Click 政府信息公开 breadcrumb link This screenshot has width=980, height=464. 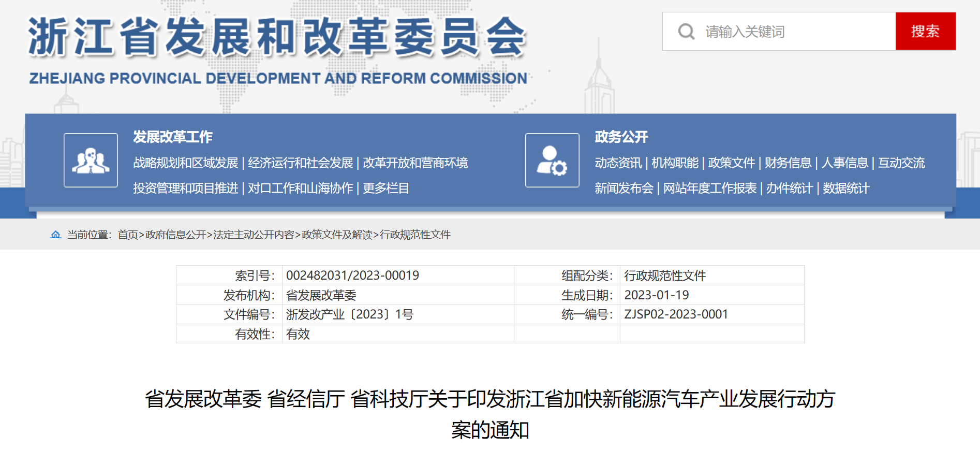176,235
